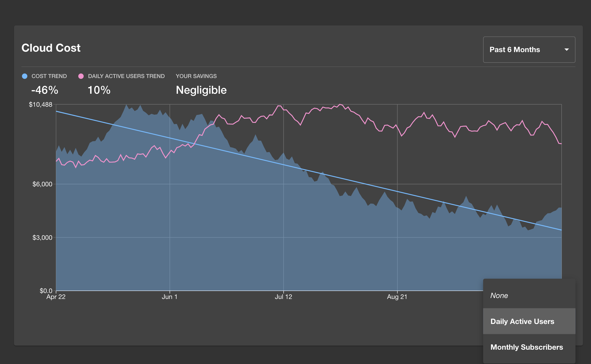Click the pink Daily Active Users legend dot

pyautogui.click(x=81, y=76)
